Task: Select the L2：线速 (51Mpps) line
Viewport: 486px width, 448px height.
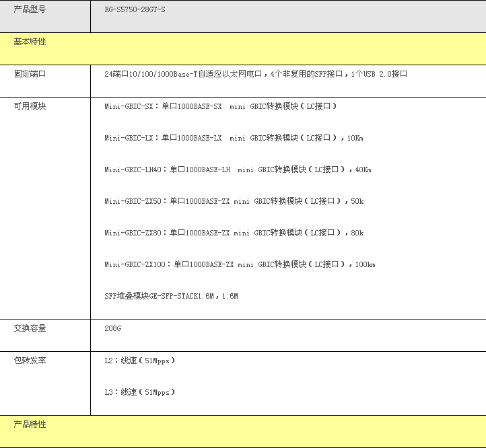Action: [140, 361]
